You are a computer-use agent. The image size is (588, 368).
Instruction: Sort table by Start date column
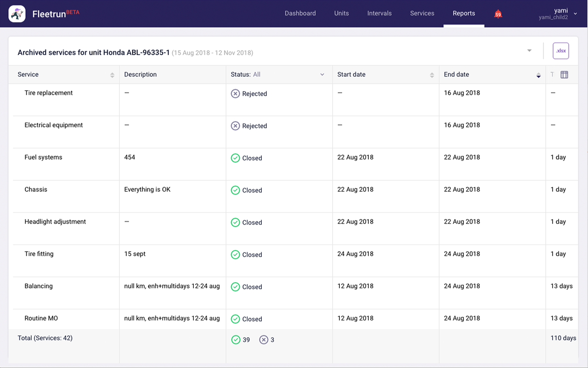coord(432,75)
